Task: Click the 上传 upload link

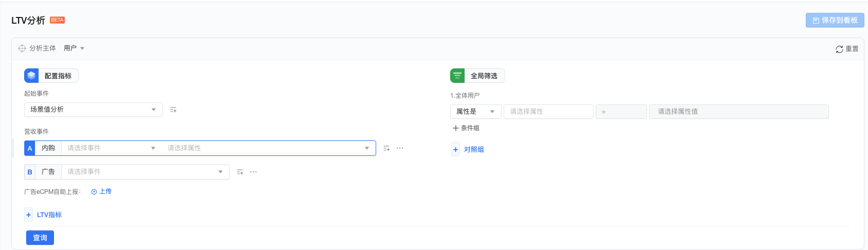Action: [x=101, y=191]
